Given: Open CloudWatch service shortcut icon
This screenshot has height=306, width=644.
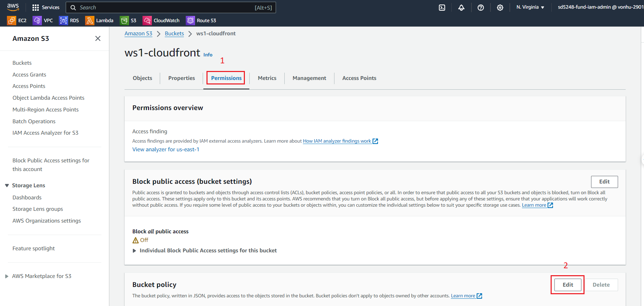Looking at the screenshot, I should 147,21.
